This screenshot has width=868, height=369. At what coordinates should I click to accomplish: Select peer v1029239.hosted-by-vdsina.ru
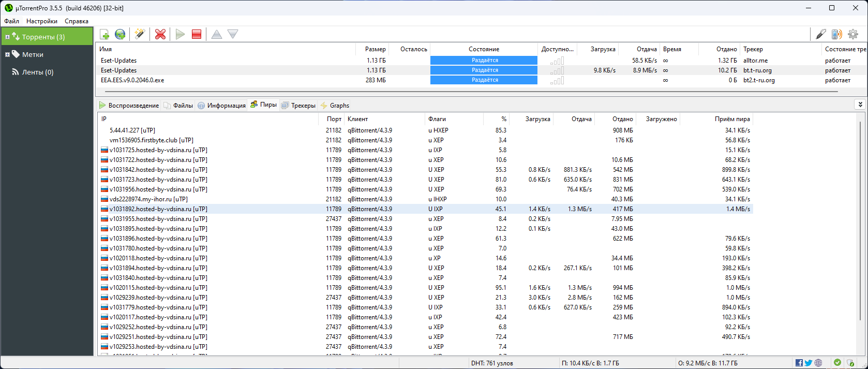425,298
